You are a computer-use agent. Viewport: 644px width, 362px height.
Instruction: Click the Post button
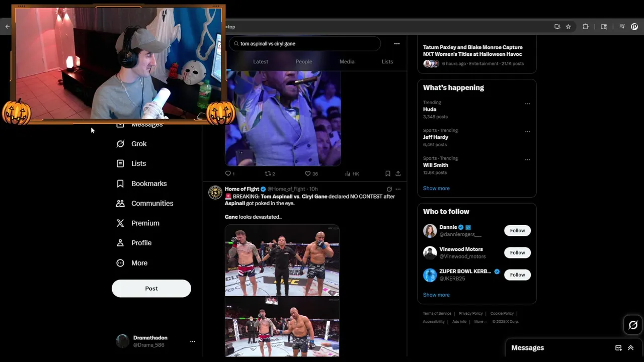pos(151,289)
